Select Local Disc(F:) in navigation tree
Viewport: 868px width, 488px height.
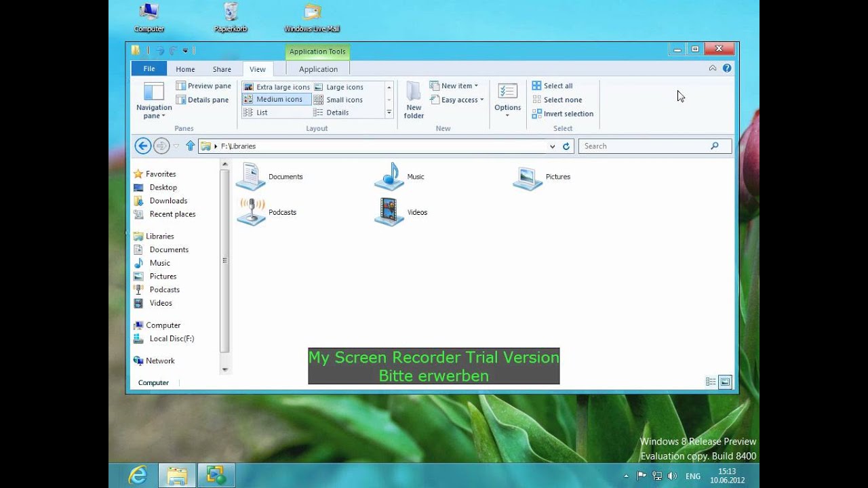[164, 339]
